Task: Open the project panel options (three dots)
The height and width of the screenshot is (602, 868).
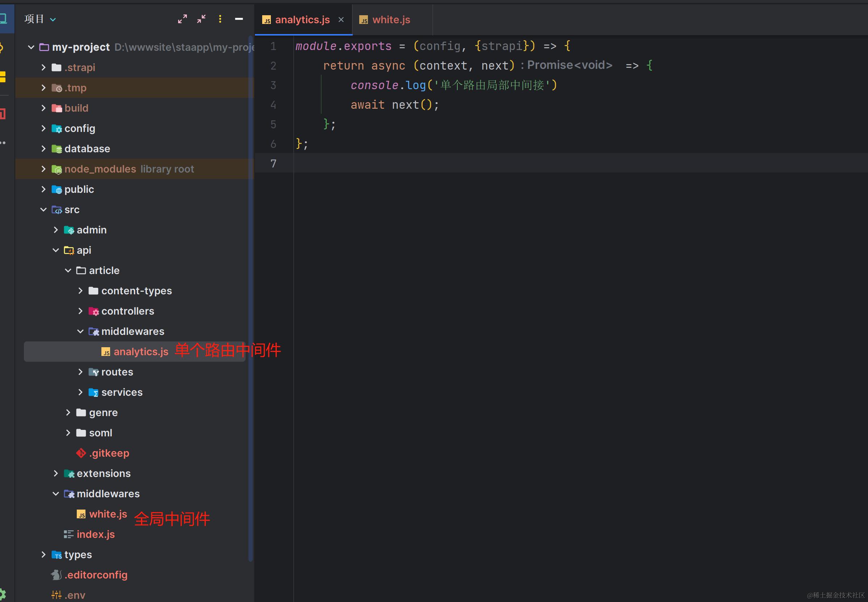Action: point(220,19)
